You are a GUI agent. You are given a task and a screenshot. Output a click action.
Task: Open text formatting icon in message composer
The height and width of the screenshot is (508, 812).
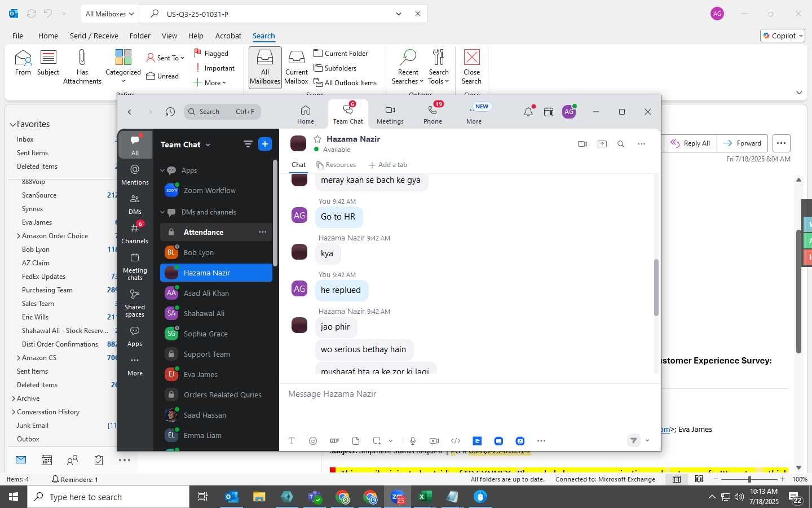[292, 441]
